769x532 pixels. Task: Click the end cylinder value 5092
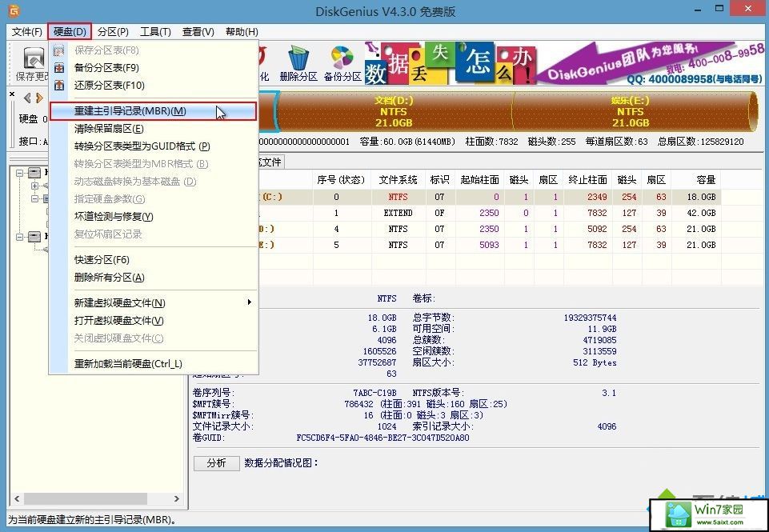pyautogui.click(x=597, y=229)
